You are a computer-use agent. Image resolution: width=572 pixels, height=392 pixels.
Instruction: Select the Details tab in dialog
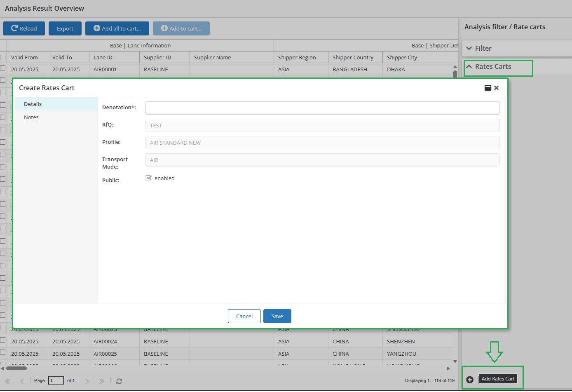tap(56, 104)
